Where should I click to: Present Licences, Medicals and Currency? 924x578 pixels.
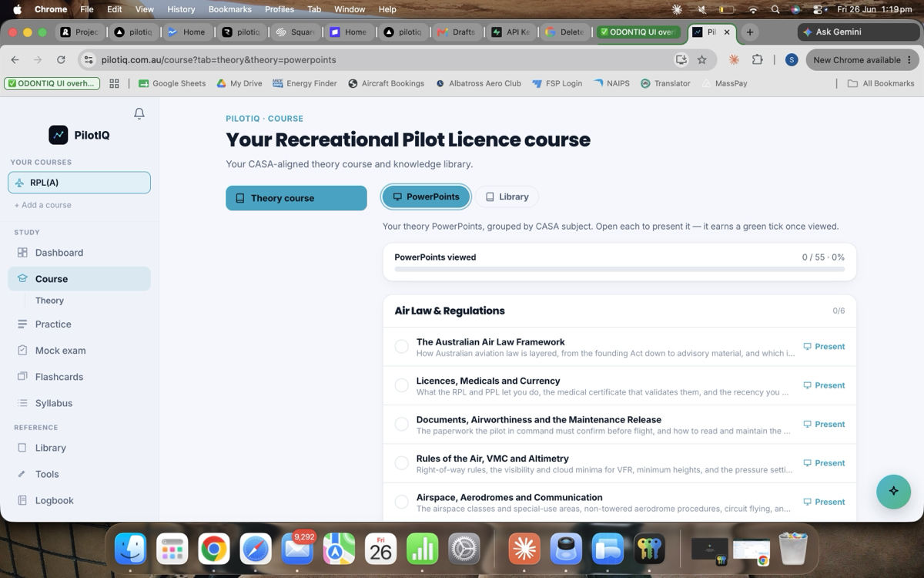[824, 385]
